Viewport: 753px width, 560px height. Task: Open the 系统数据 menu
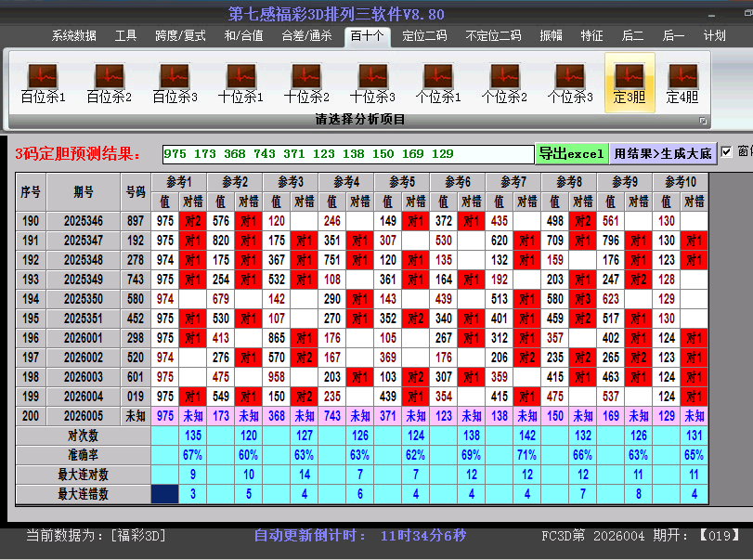click(73, 36)
